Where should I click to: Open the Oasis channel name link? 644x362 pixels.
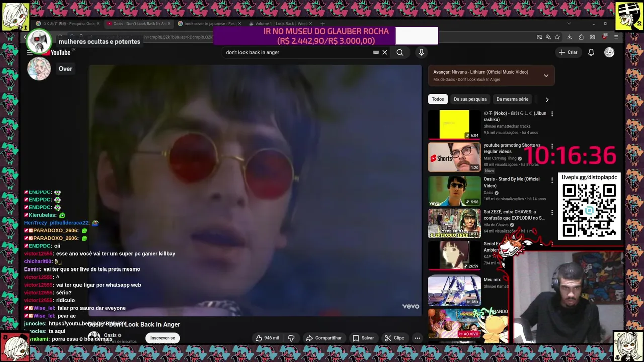coord(110,335)
